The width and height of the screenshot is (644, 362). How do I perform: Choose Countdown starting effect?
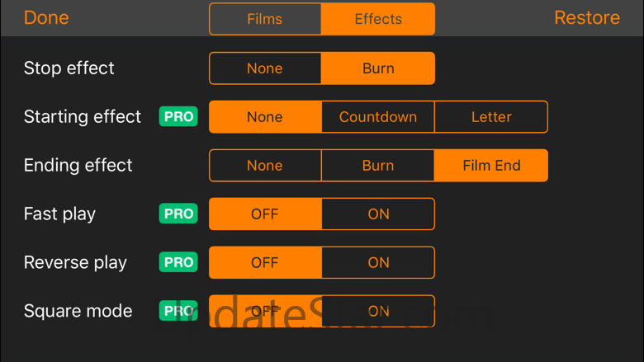click(x=378, y=117)
